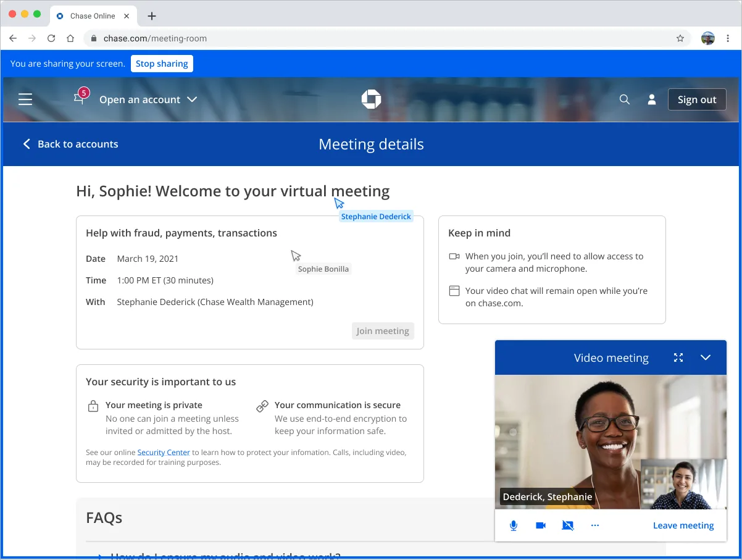Click the camera icon in Keep in mind
Screen dimensions: 742x560
pyautogui.click(x=454, y=256)
